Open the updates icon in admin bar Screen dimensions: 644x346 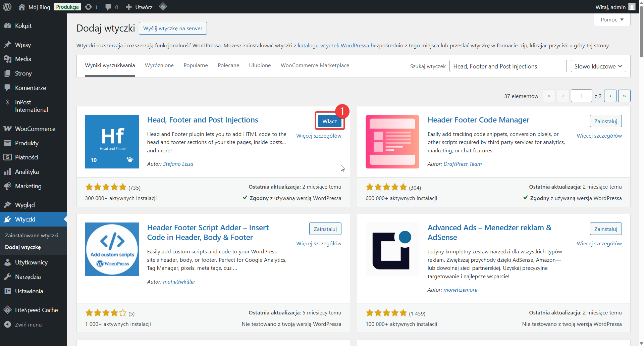pyautogui.click(x=88, y=7)
